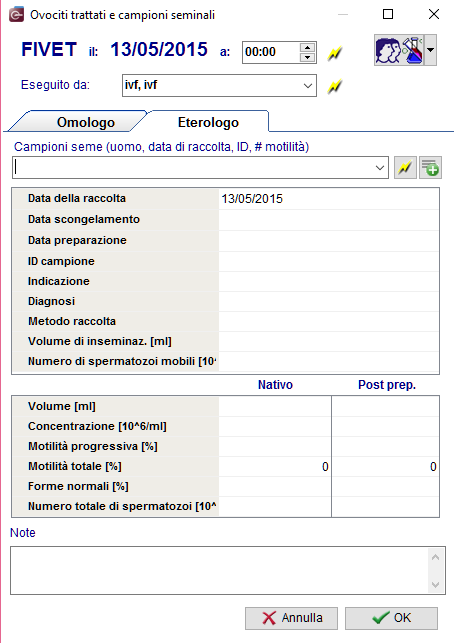Screen dimensions: 456x643
Task: Click the Metodo raccolta row label
Action: click(x=72, y=322)
